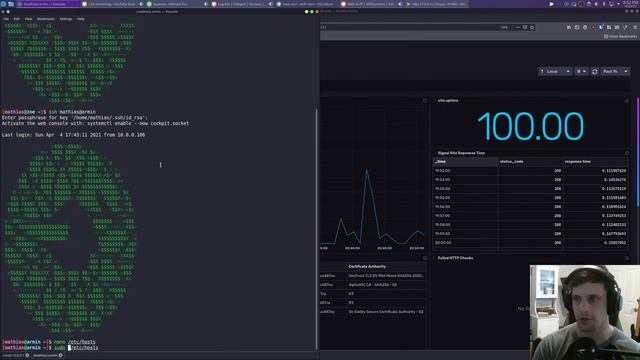The height and width of the screenshot is (360, 640).
Task: Click the dashboard refresh icon
Action: coord(595,71)
